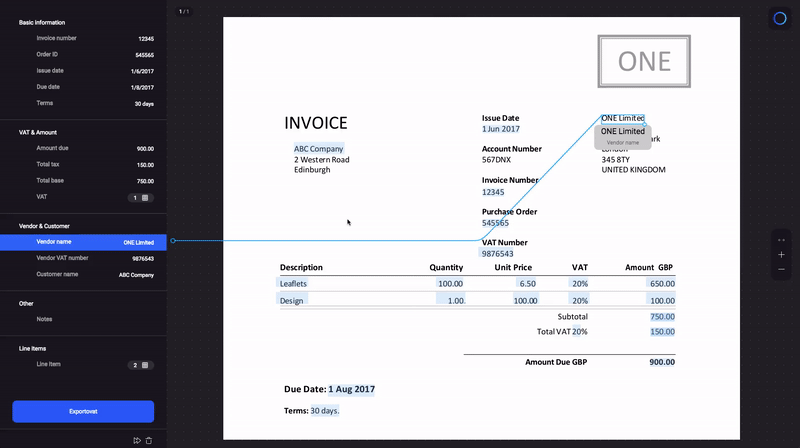The image size is (800, 448).
Task: Click the zoom in plus button
Action: [781, 255]
